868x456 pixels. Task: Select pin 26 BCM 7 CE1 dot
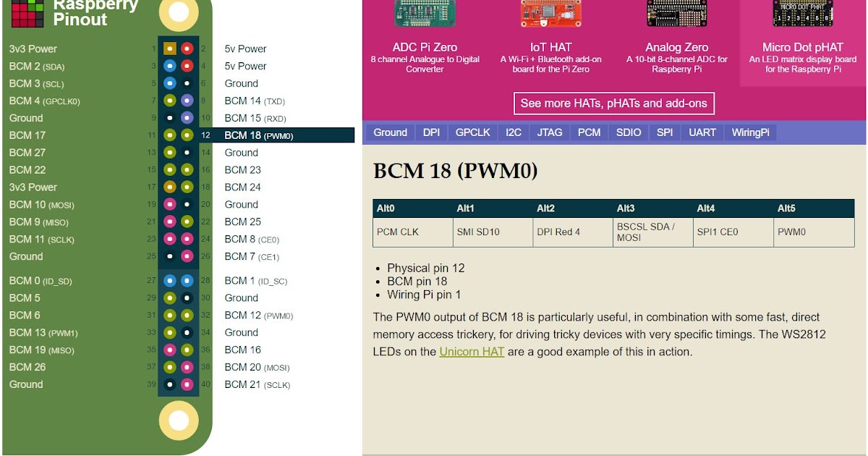point(187,256)
